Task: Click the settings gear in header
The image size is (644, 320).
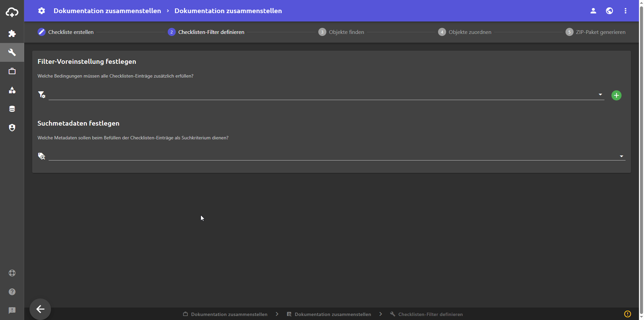Action: pyautogui.click(x=42, y=11)
